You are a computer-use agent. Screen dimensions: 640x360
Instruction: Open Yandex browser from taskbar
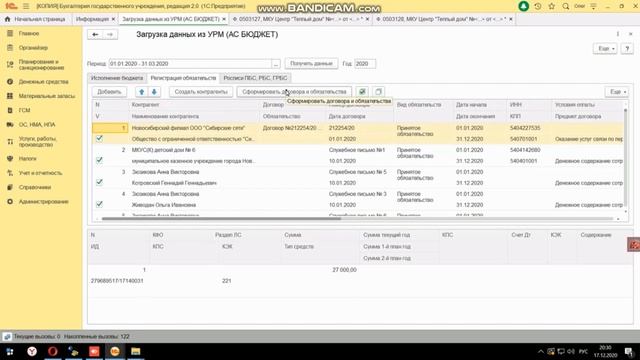click(x=32, y=351)
